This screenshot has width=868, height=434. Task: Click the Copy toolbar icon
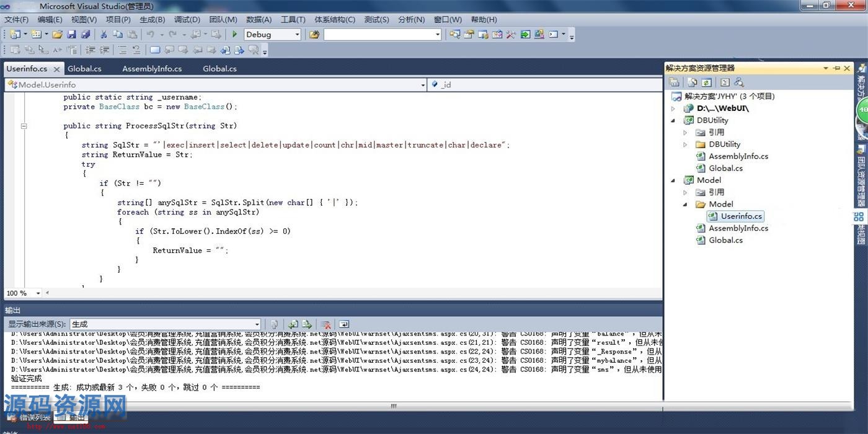[118, 34]
